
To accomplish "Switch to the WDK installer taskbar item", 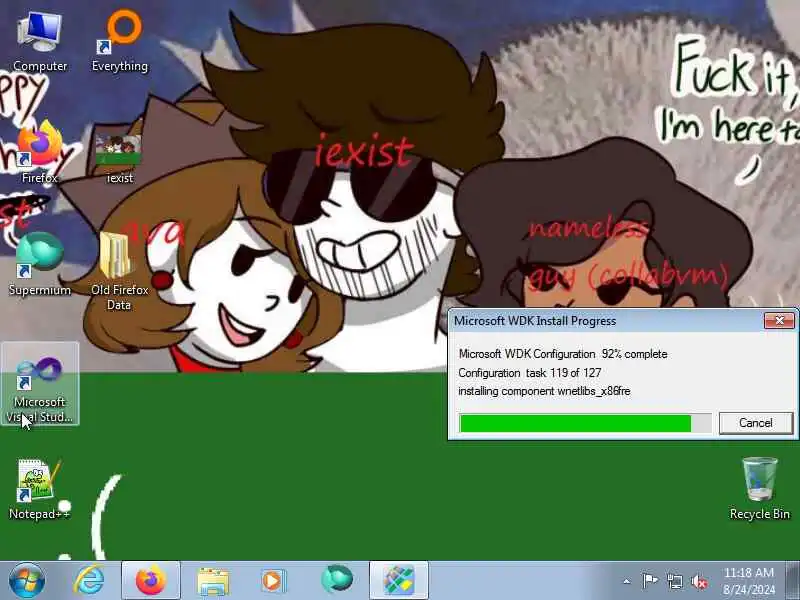I will [398, 581].
